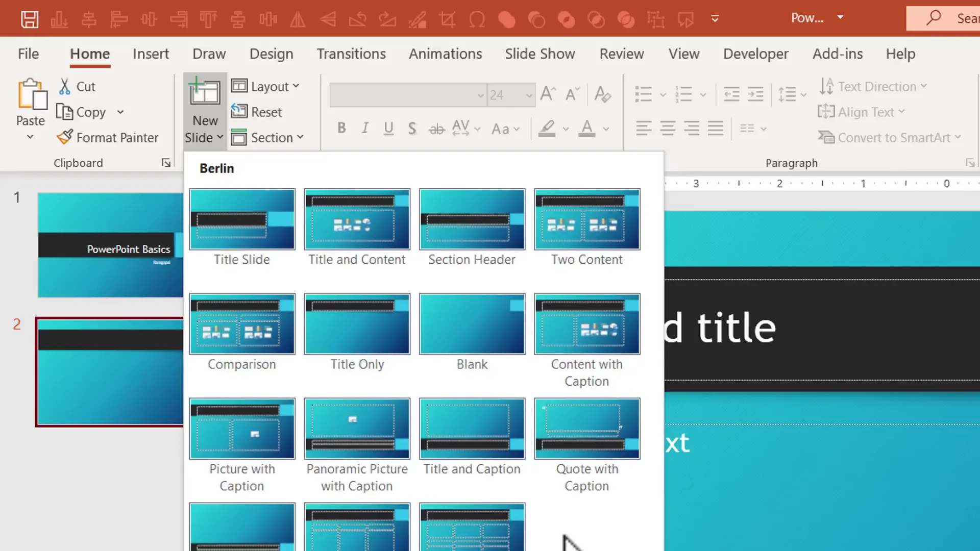Screen dimensions: 980x551
Task: Click the Decrease List Level indent icon
Action: pos(731,94)
